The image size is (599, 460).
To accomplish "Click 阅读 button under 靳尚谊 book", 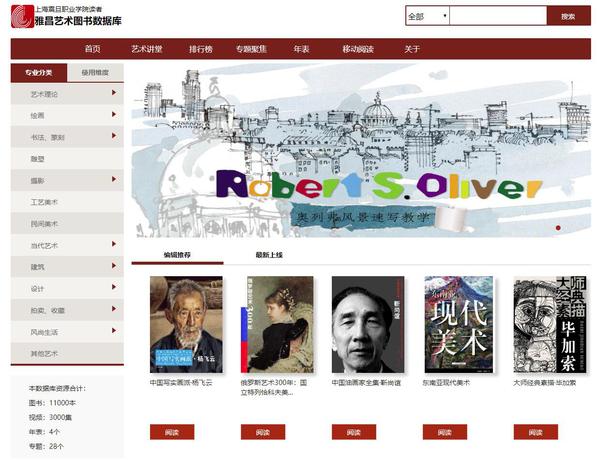I will pos(354,432).
